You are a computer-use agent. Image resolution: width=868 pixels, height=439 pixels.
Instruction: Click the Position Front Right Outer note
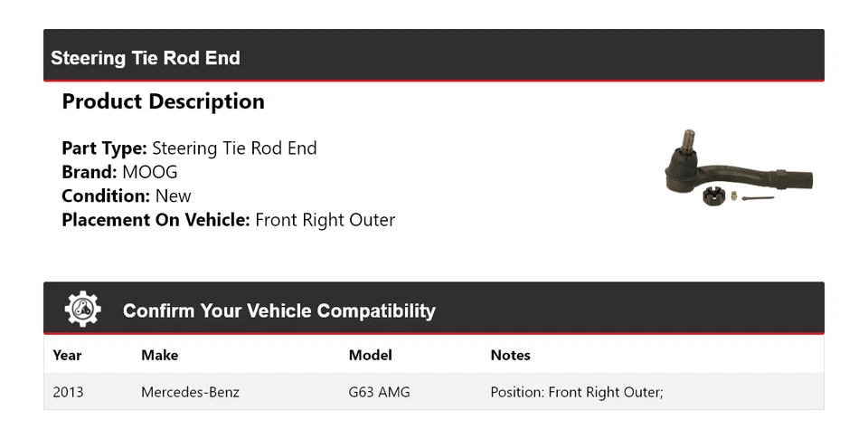click(x=577, y=393)
